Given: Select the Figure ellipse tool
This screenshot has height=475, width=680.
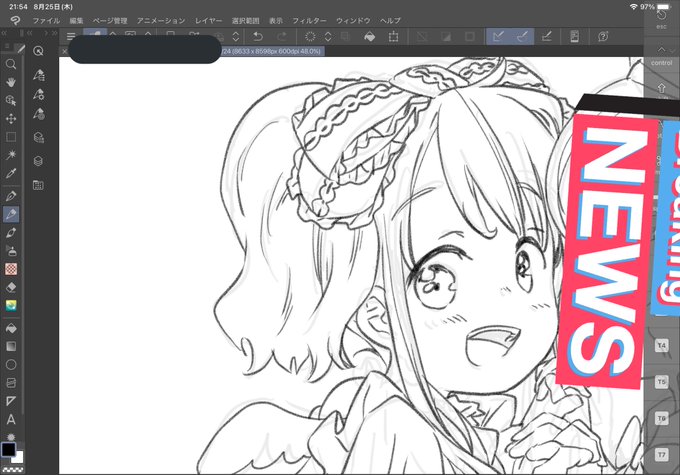Looking at the screenshot, I should point(11,364).
